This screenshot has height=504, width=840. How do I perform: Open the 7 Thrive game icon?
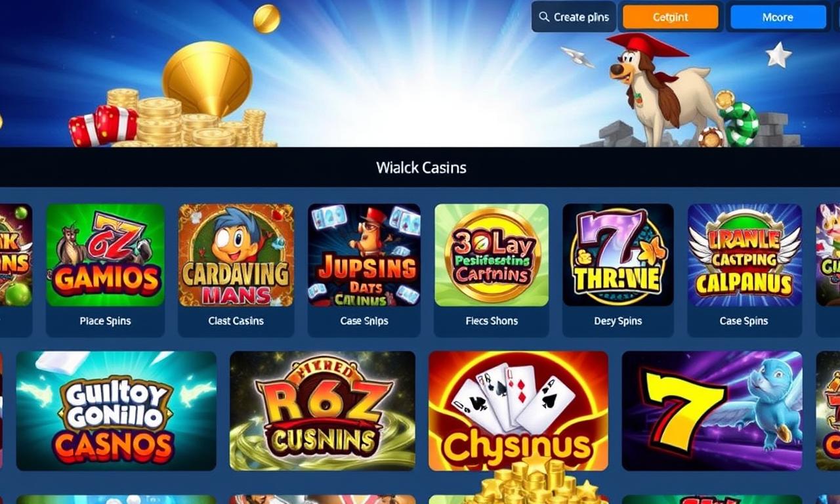(618, 255)
